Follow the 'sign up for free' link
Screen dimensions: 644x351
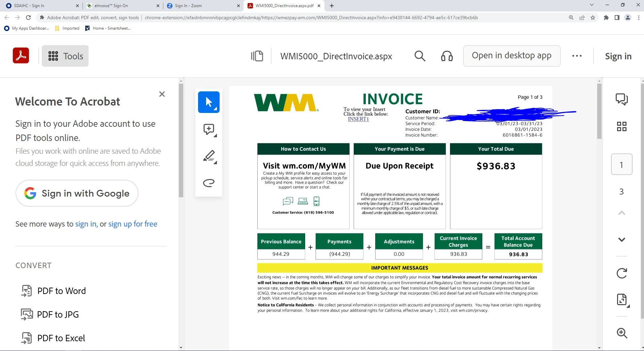[133, 224]
